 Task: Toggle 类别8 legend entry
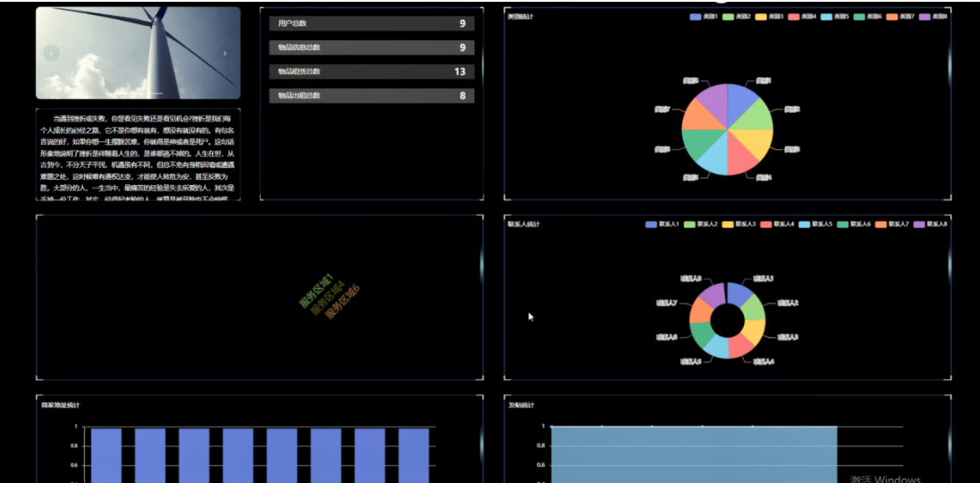pos(934,16)
